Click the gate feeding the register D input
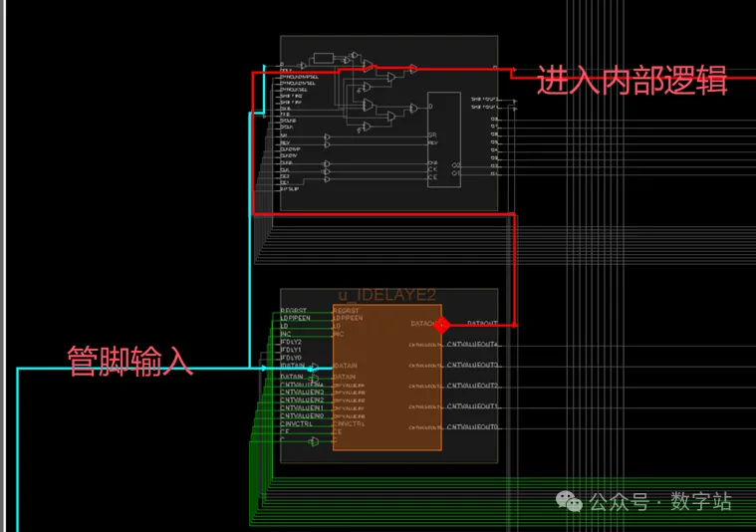Image resolution: width=756 pixels, height=532 pixels. click(x=413, y=108)
